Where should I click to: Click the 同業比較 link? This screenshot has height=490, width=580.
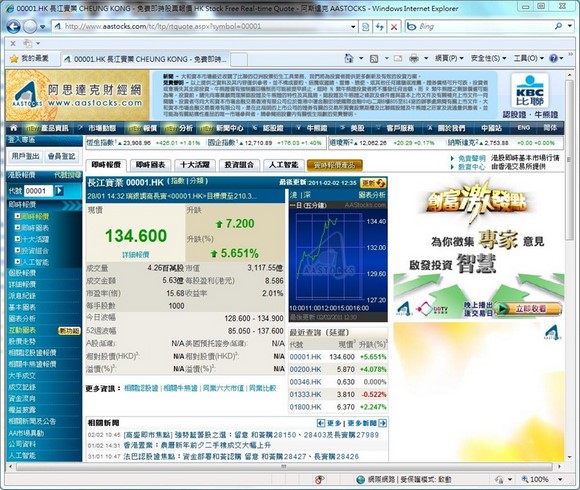pyautogui.click(x=263, y=388)
